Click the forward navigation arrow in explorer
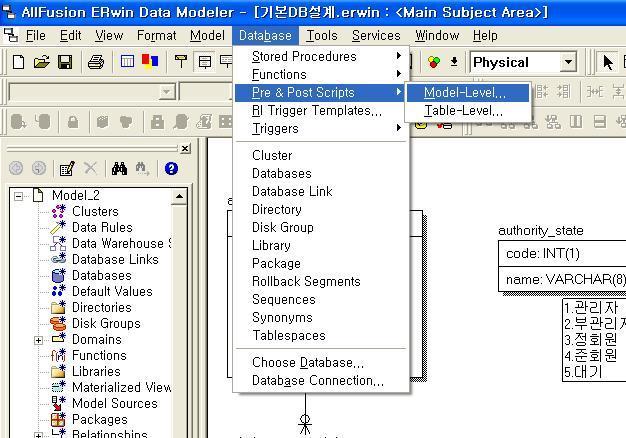The image size is (626, 438). click(x=39, y=168)
